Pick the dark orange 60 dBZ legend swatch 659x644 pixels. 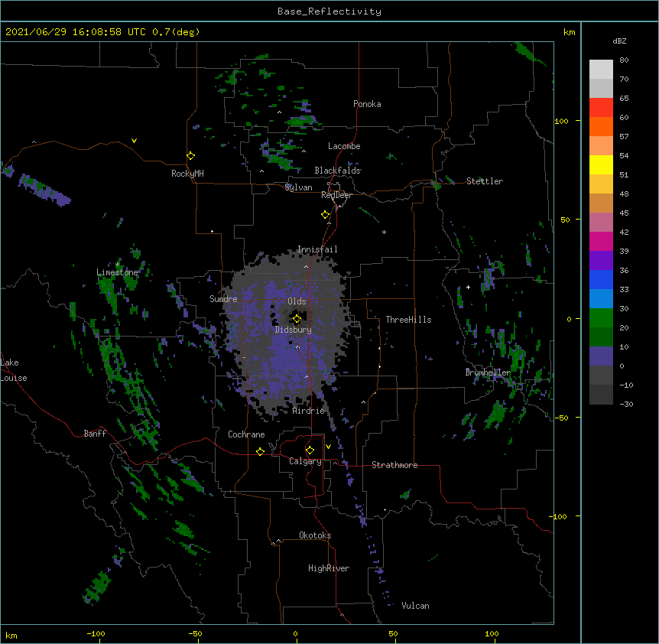pyautogui.click(x=601, y=126)
